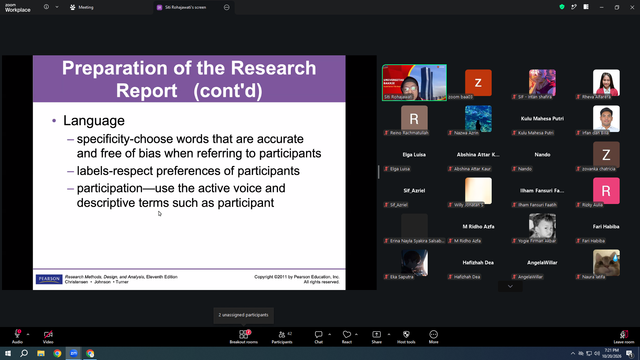
Task: Click M Ridho Azfa name tile
Action: click(x=478, y=227)
